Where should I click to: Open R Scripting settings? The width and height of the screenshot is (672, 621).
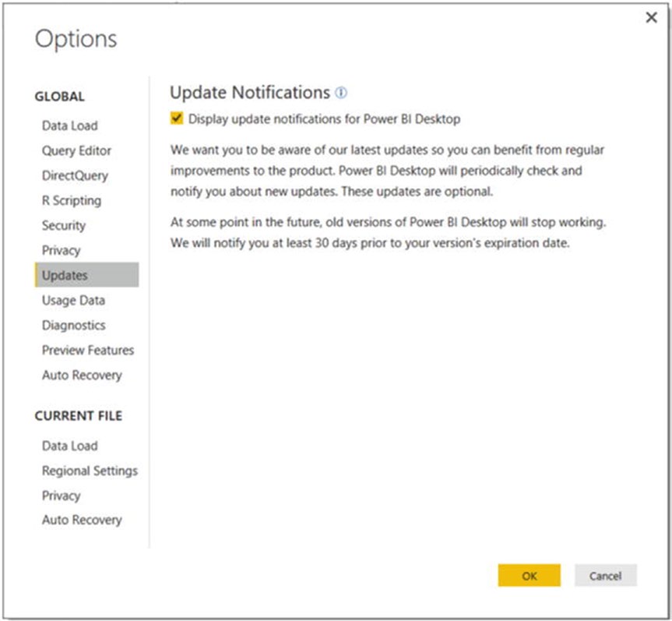click(x=72, y=201)
